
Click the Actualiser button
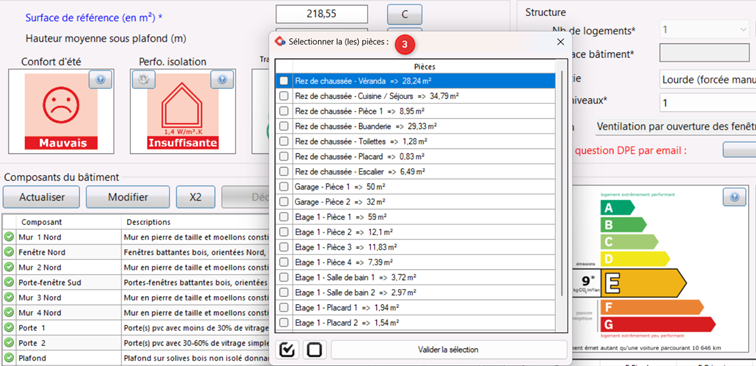[41, 197]
